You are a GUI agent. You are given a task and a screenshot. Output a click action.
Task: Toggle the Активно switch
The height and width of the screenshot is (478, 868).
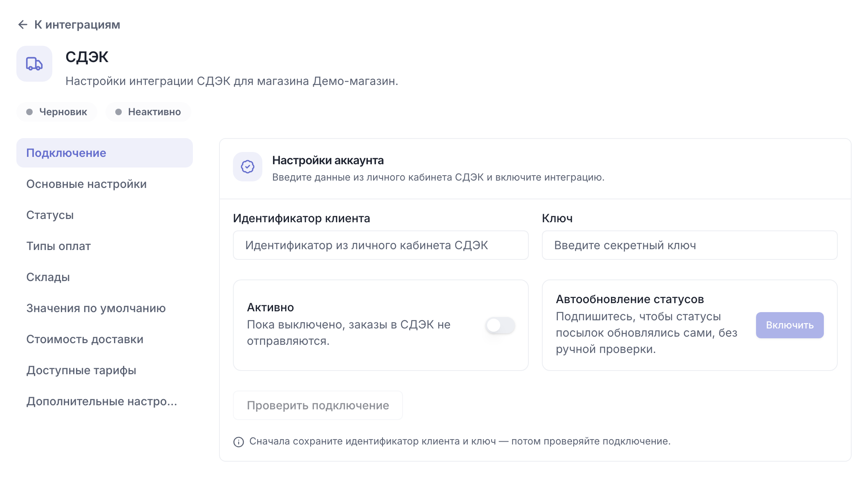(x=500, y=325)
